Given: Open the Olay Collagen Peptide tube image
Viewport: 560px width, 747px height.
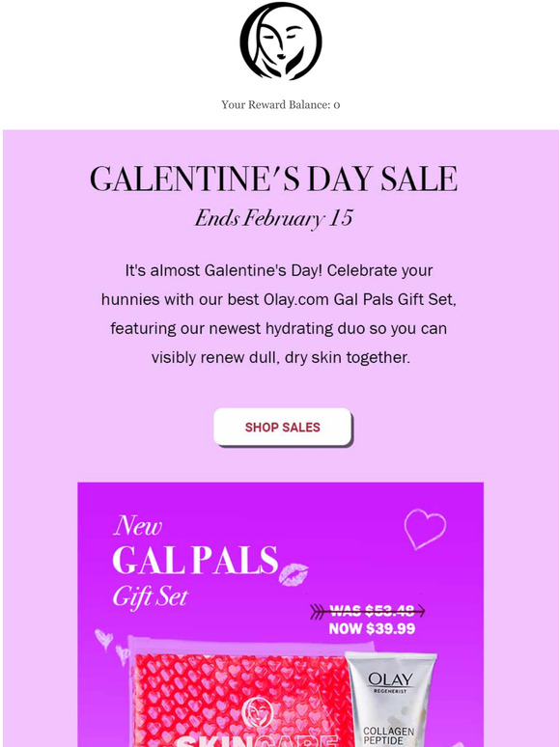Looking at the screenshot, I should point(391,700).
